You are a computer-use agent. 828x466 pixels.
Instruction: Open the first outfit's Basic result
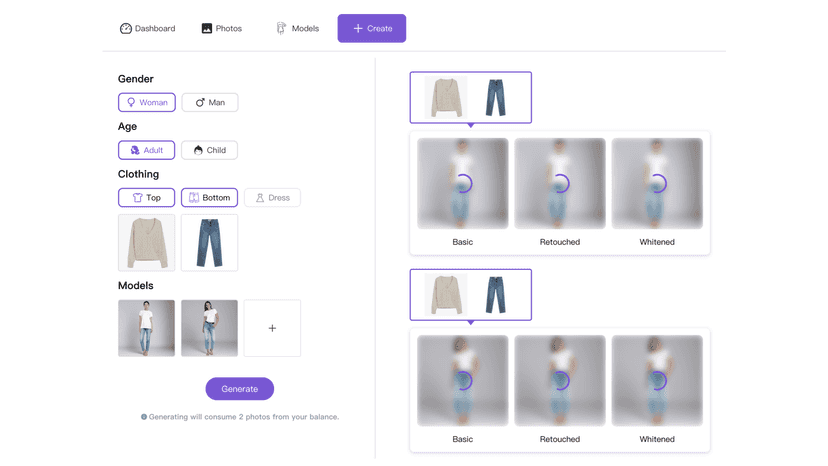pyautogui.click(x=463, y=183)
